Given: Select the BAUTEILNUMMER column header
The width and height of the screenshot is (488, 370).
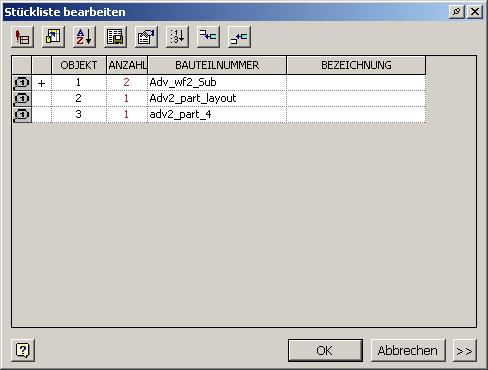Looking at the screenshot, I should tap(217, 65).
